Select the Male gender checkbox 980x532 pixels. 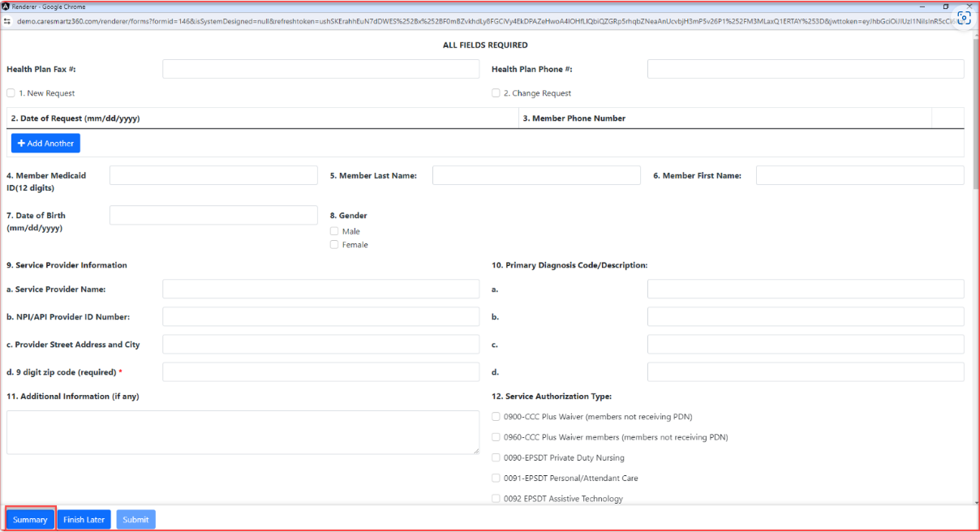pos(334,231)
